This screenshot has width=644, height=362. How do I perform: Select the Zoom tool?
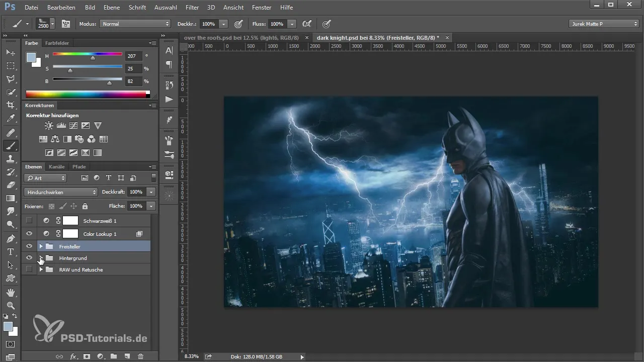[x=10, y=305]
